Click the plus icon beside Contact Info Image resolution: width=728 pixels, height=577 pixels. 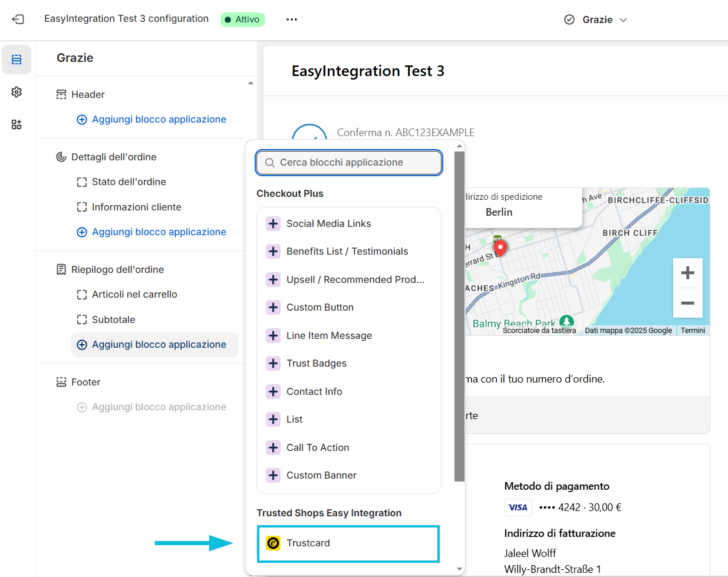(x=273, y=391)
